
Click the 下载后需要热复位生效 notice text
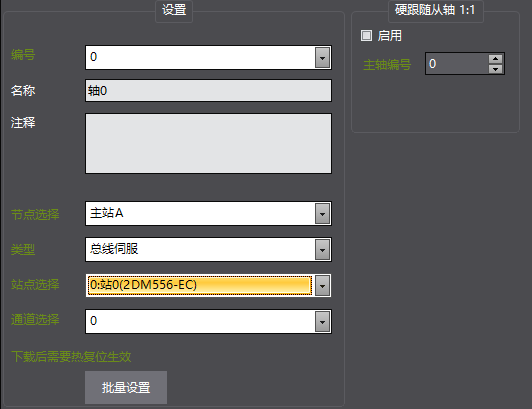click(71, 357)
